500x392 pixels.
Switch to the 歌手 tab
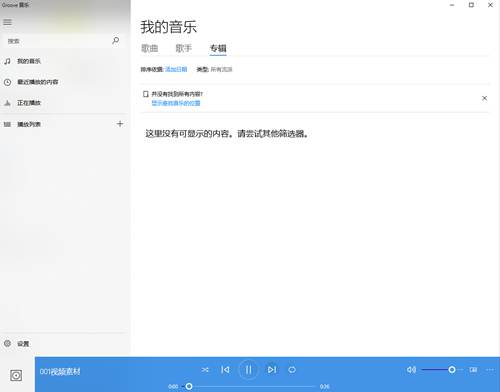tap(184, 48)
